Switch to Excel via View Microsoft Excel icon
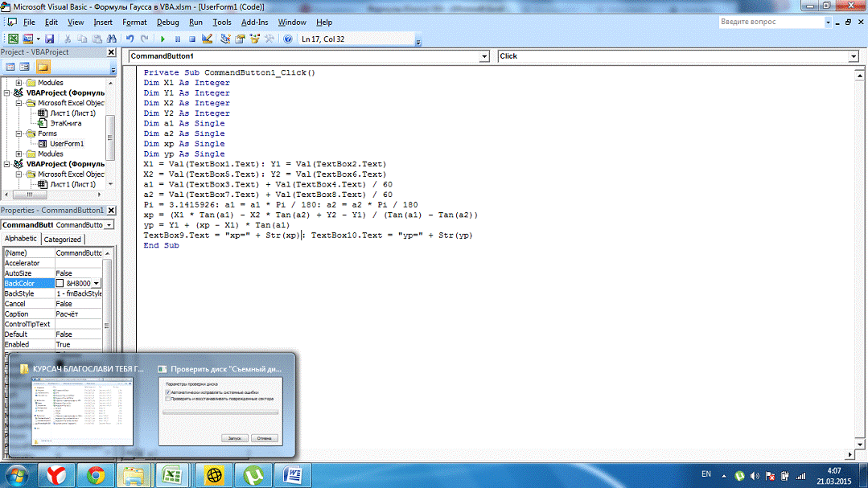The width and height of the screenshot is (868, 488). tap(13, 39)
